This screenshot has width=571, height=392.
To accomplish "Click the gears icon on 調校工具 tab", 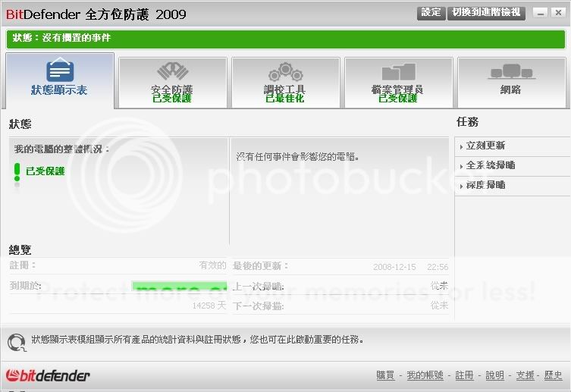I will 285,72.
